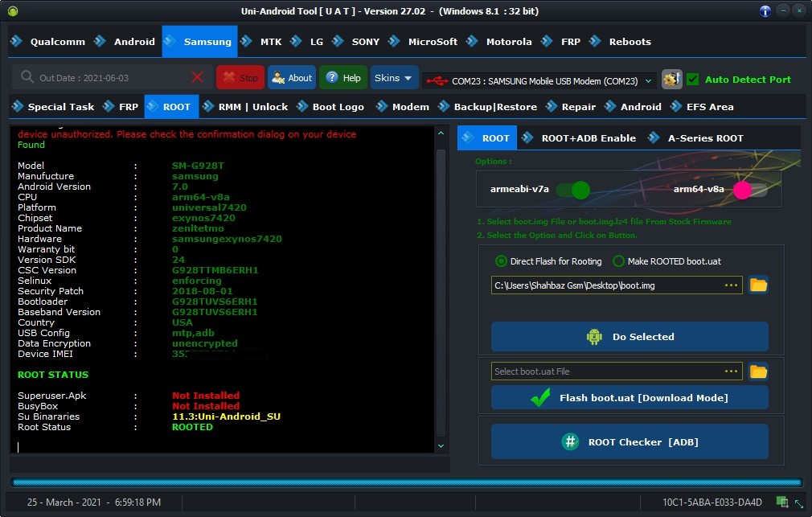812x517 pixels.
Task: Toggle the armeabi-v7a switch
Action: point(572,190)
